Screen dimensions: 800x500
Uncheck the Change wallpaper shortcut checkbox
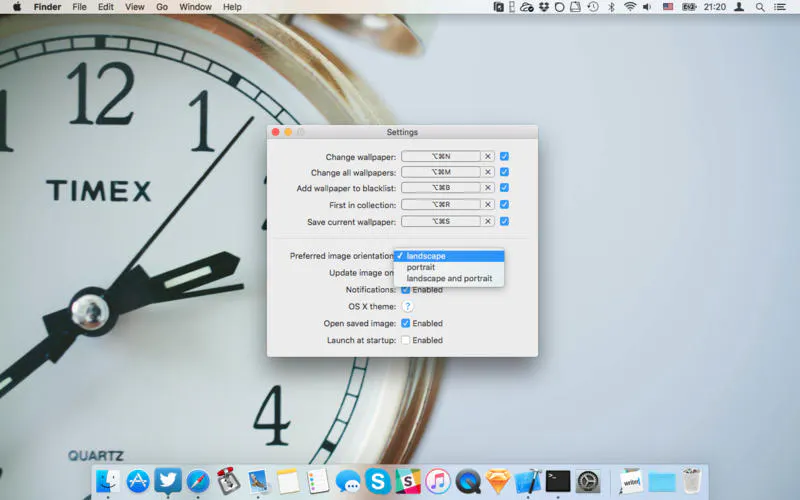(504, 156)
